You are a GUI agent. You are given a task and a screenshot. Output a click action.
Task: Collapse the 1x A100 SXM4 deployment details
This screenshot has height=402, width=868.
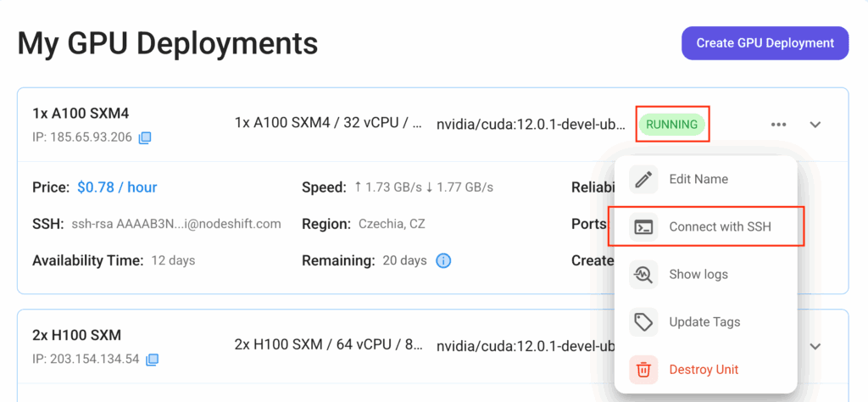coord(815,125)
